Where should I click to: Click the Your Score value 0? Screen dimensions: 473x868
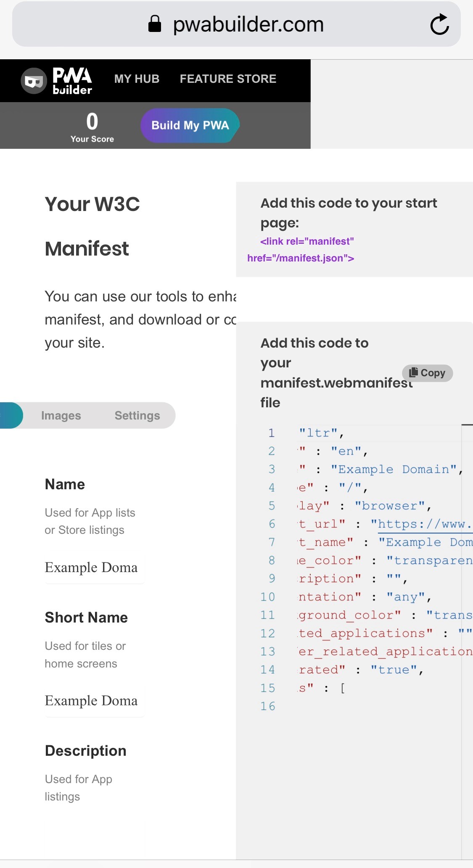(92, 121)
